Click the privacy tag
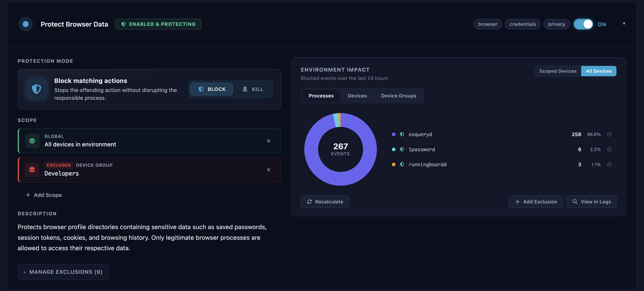This screenshot has height=291, width=644. click(556, 24)
